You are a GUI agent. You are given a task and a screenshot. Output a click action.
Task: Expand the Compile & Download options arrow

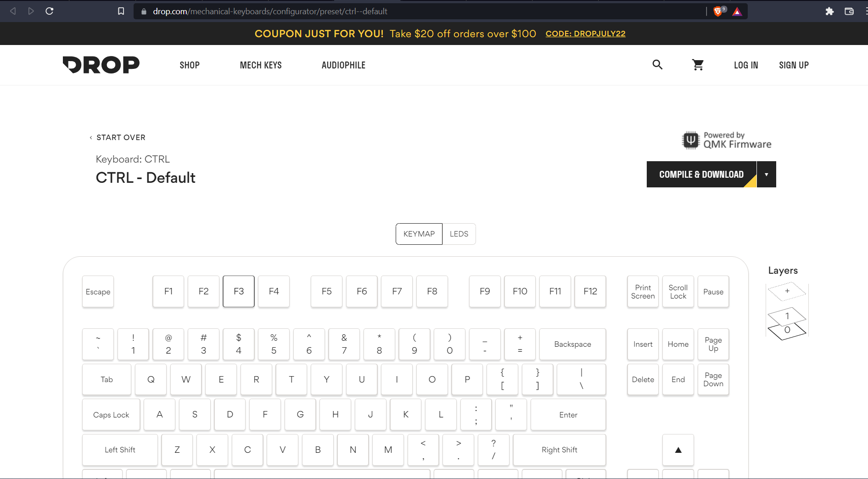point(766,175)
